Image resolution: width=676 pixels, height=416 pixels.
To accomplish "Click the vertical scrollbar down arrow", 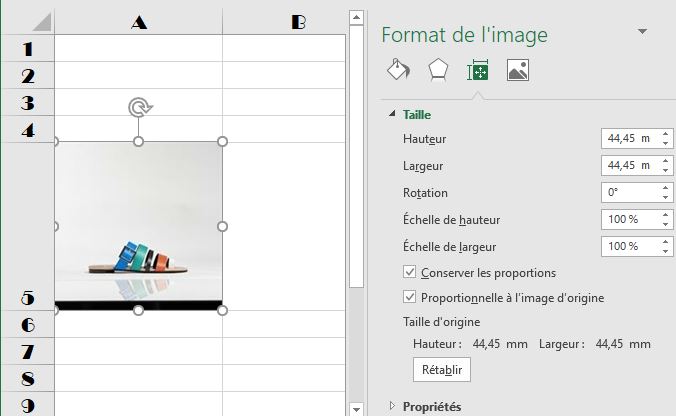I will pyautogui.click(x=356, y=409).
